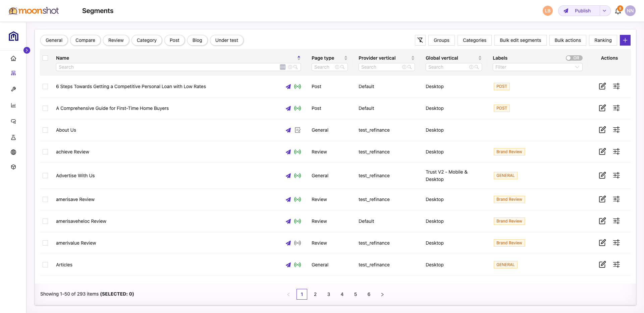Select the Category filter tab

147,40
